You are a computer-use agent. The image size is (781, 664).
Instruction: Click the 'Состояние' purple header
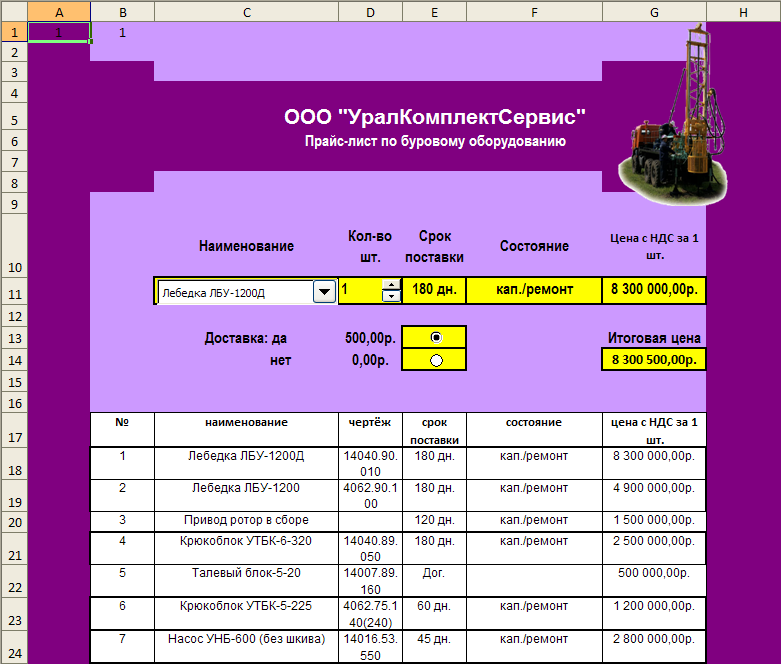(534, 246)
